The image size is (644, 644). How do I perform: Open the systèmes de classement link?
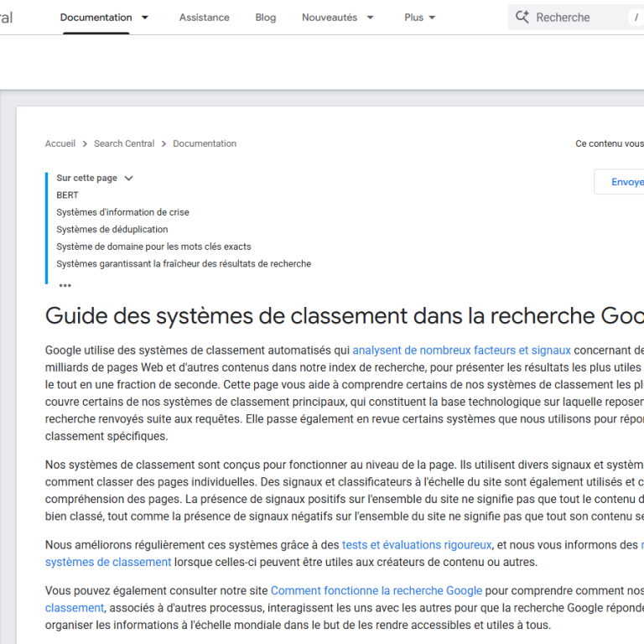click(108, 563)
